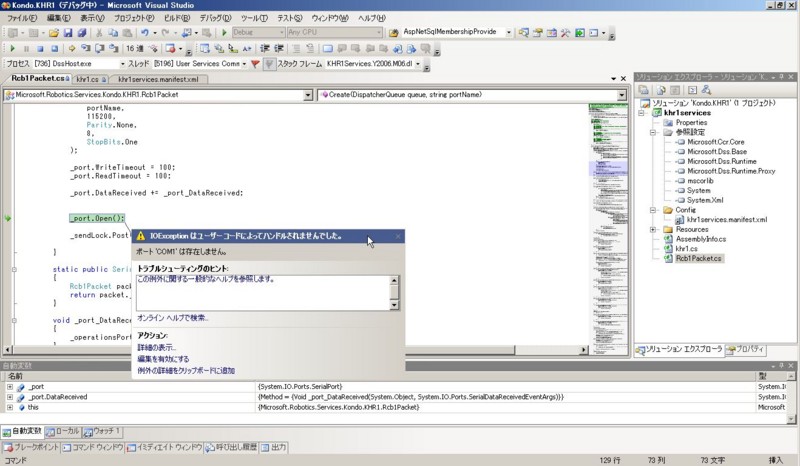Screen dimensions: 800x466
Task: Open the Create method member dropdown
Action: [x=621, y=95]
